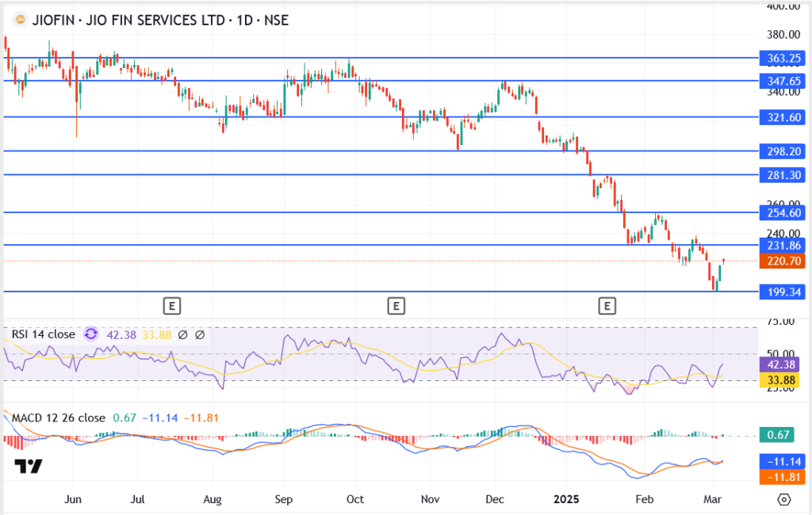Viewport: 812px width, 515px height.
Task: Select the 298.20 price level label
Action: [782, 151]
